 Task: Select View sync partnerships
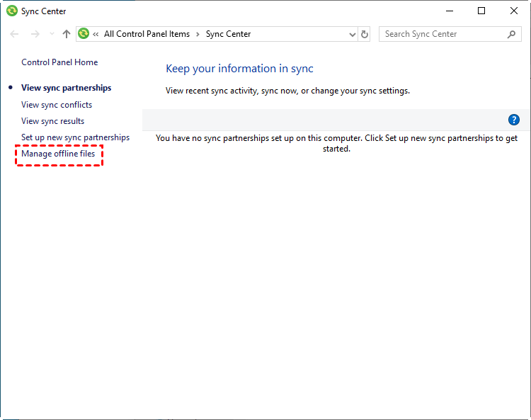click(x=66, y=88)
